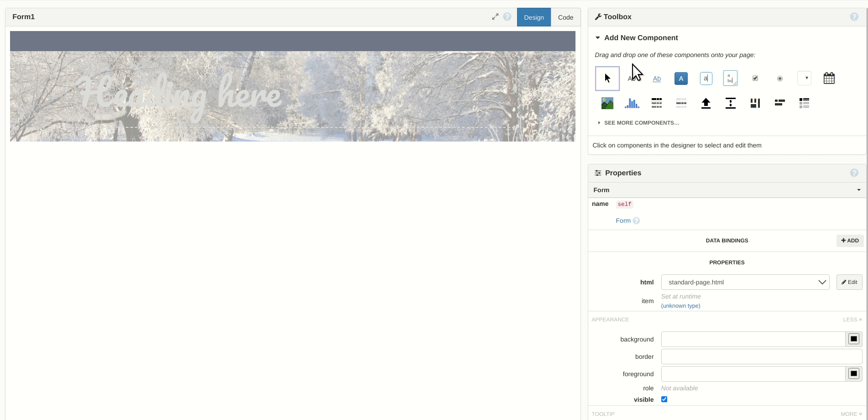Toggle the visible checkbox

[664, 399]
